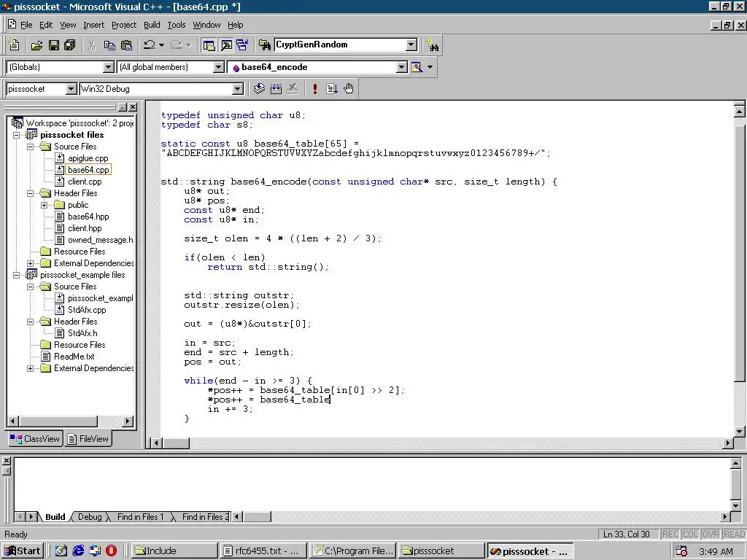
Task: Click the OVR indicator in status bar
Action: click(x=711, y=534)
